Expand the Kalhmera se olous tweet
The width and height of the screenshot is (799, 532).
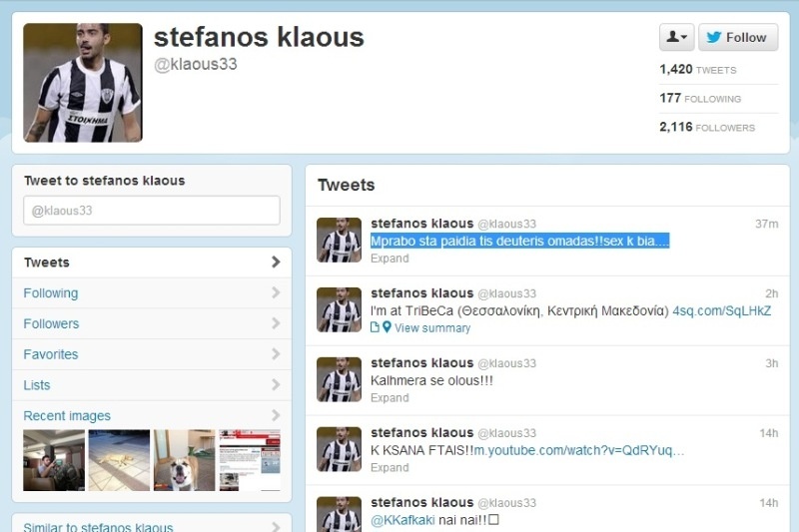390,397
